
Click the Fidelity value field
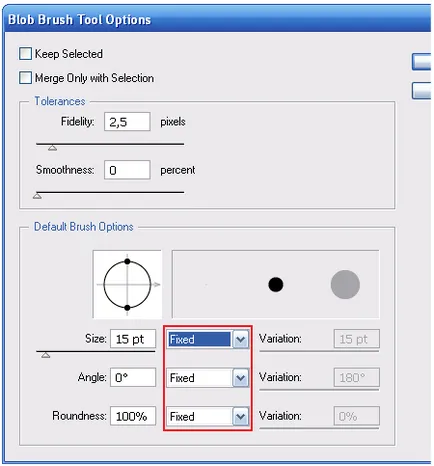point(127,122)
